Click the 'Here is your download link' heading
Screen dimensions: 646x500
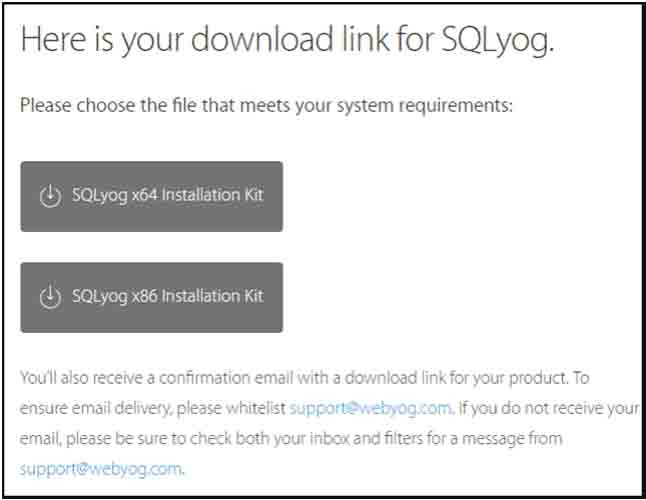(287, 40)
